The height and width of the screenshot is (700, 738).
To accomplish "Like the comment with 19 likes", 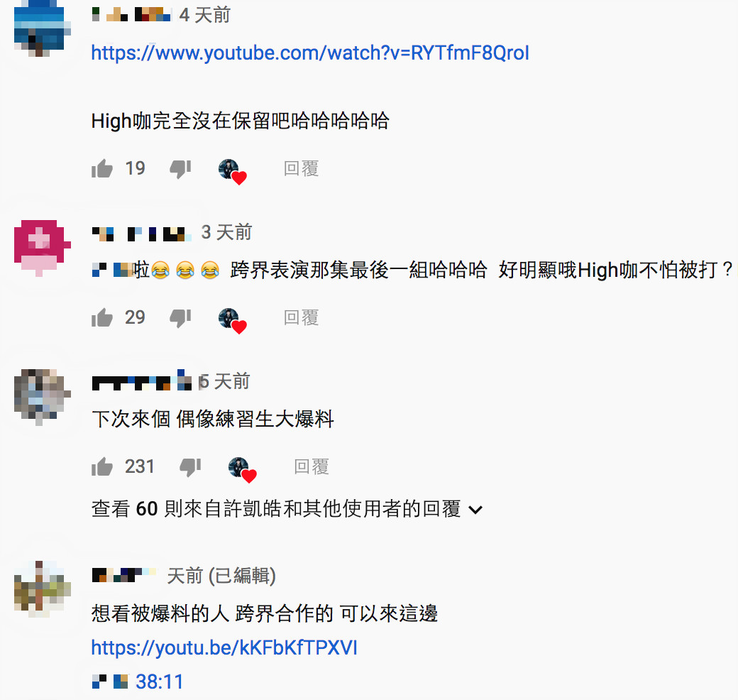I will pyautogui.click(x=102, y=168).
